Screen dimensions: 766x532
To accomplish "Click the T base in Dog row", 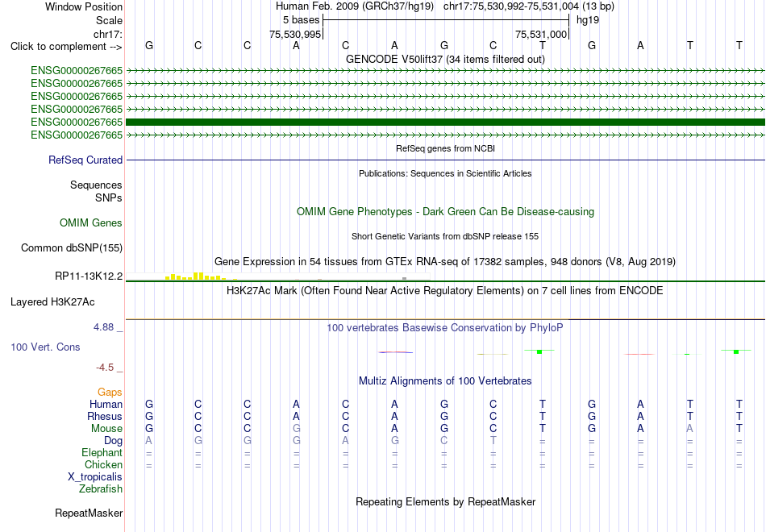I will [493, 441].
